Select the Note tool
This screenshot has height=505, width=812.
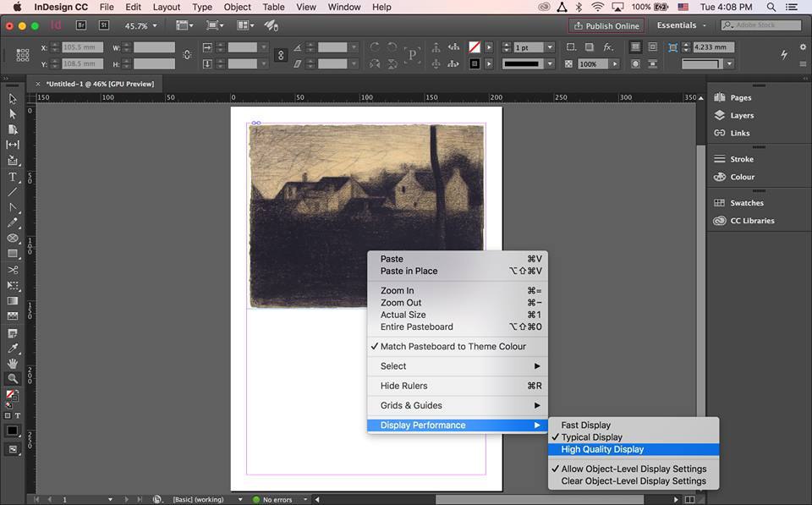13,333
